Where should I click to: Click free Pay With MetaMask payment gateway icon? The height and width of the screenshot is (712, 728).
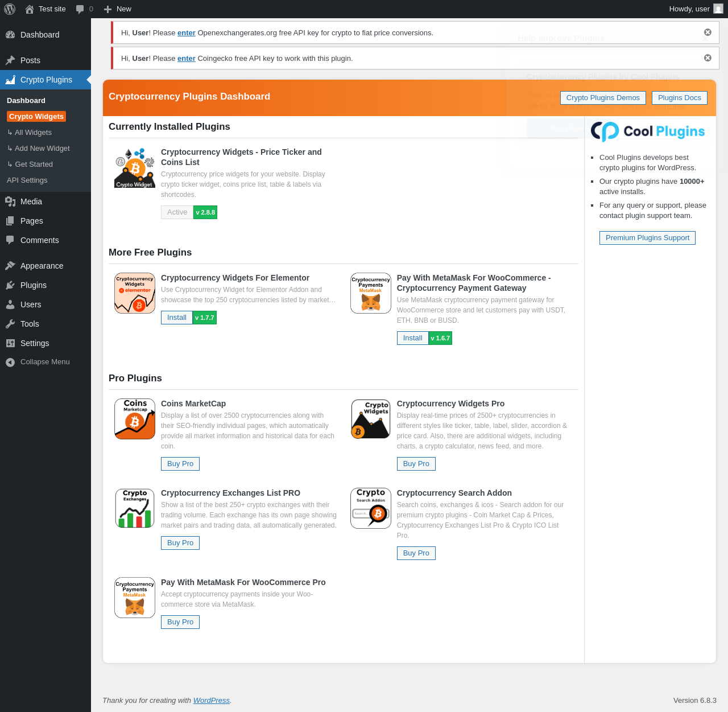coord(371,293)
